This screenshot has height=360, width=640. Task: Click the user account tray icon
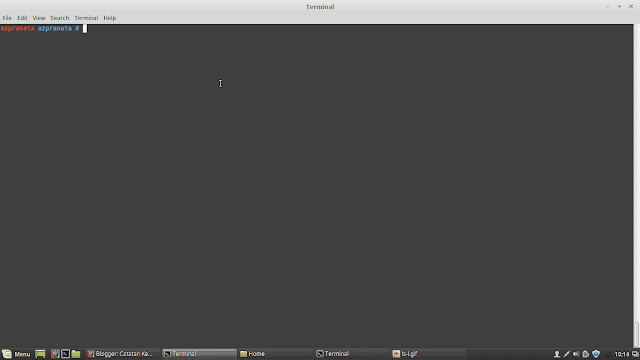click(557, 354)
